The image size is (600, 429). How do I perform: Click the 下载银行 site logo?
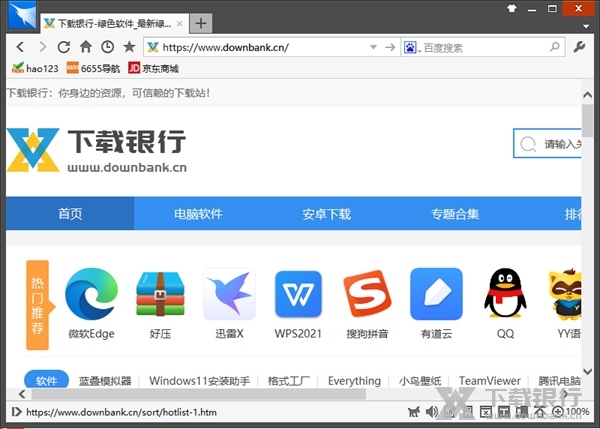96,150
